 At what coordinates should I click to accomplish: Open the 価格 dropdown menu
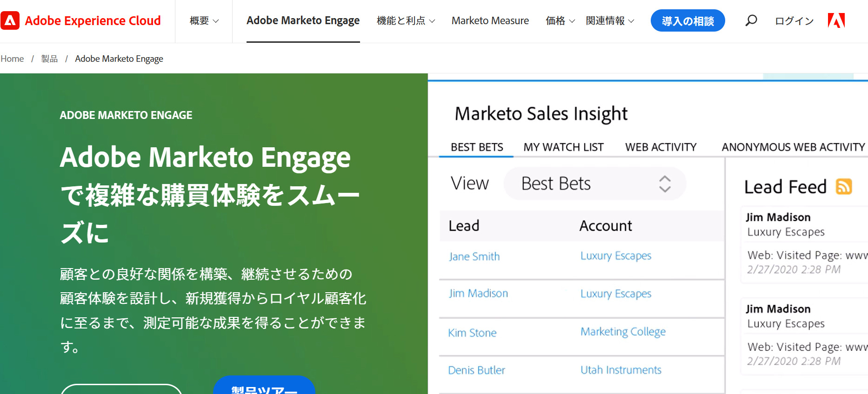[x=560, y=20]
